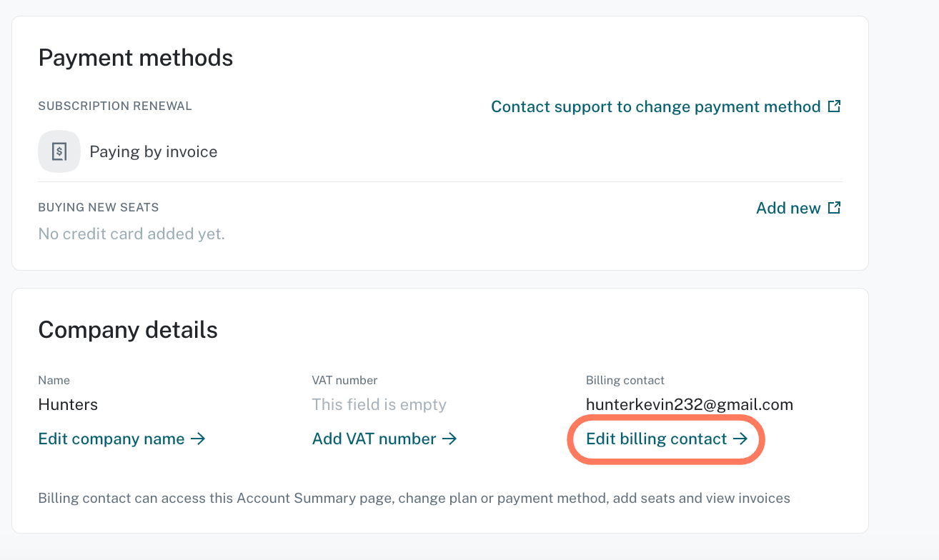Click the 'This field is empty' VAT text
This screenshot has height=560, width=939.
[379, 404]
